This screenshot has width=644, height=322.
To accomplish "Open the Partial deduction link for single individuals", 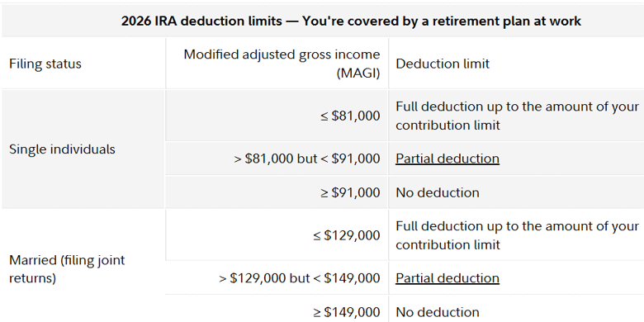I will (x=447, y=159).
